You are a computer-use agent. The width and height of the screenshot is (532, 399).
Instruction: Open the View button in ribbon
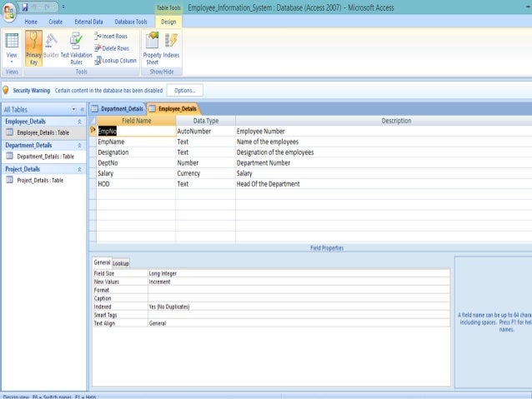(12, 47)
